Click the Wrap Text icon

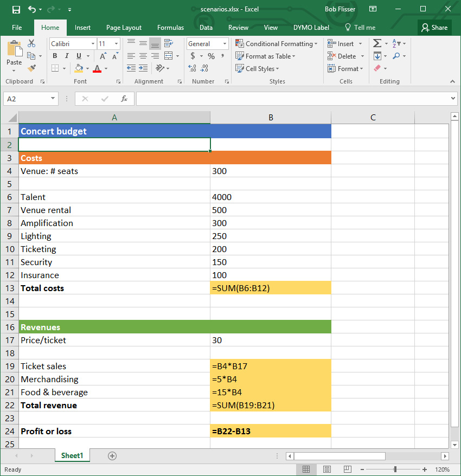169,43
